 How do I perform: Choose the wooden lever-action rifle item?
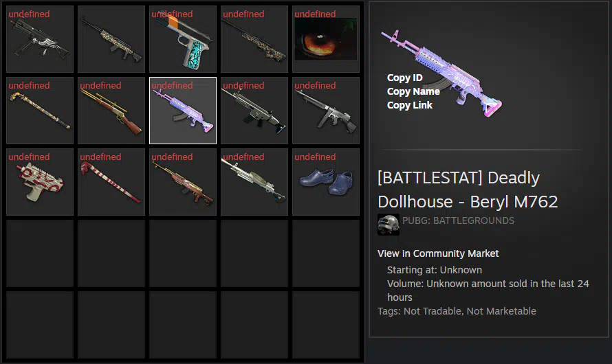111,111
